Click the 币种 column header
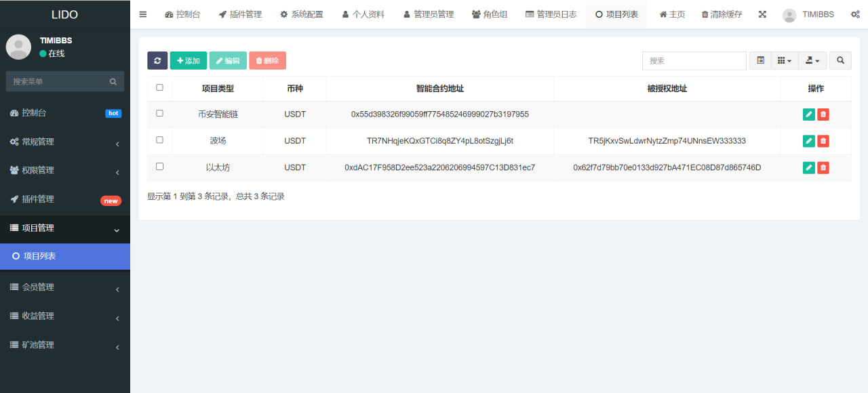Image resolution: width=868 pixels, height=393 pixels. click(295, 89)
